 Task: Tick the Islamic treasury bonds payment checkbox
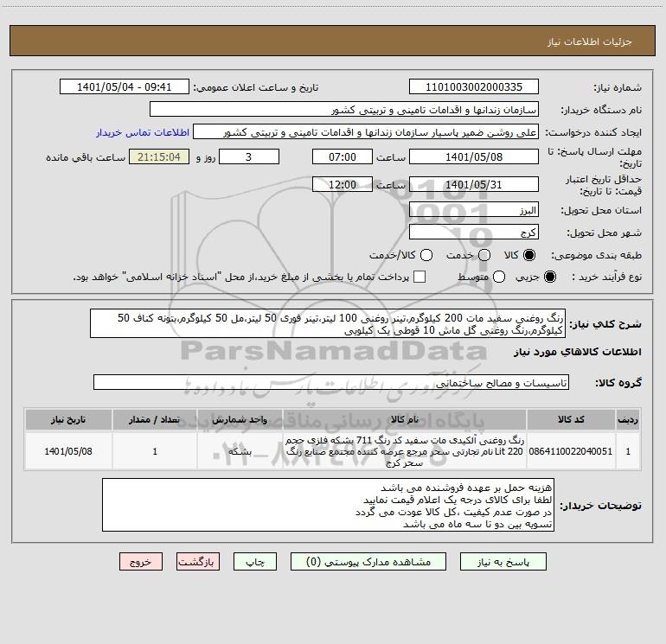pyautogui.click(x=419, y=277)
